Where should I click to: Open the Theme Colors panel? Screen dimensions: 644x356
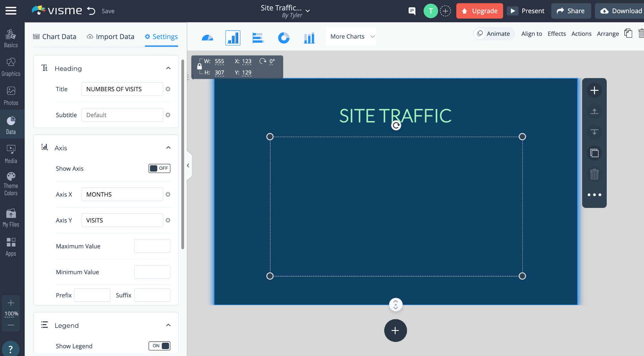click(x=11, y=184)
